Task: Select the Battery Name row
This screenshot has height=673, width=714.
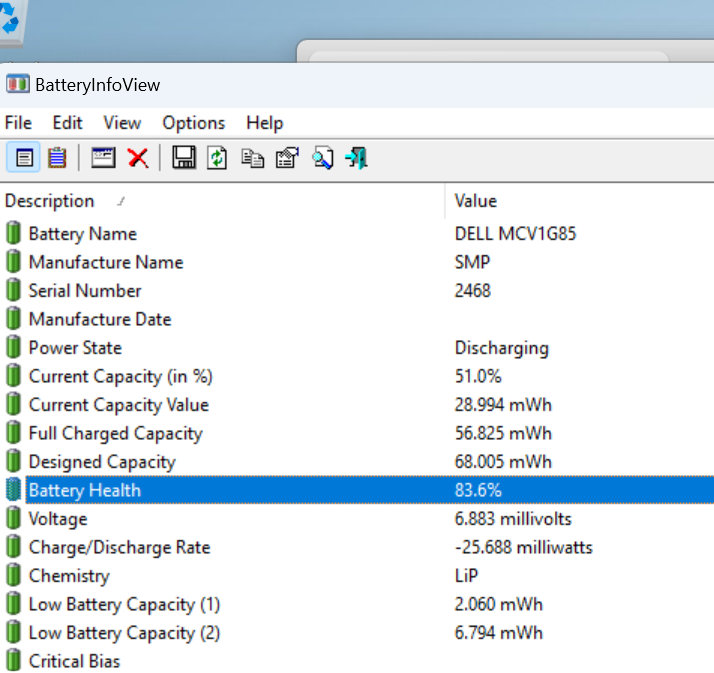Action: point(357,233)
